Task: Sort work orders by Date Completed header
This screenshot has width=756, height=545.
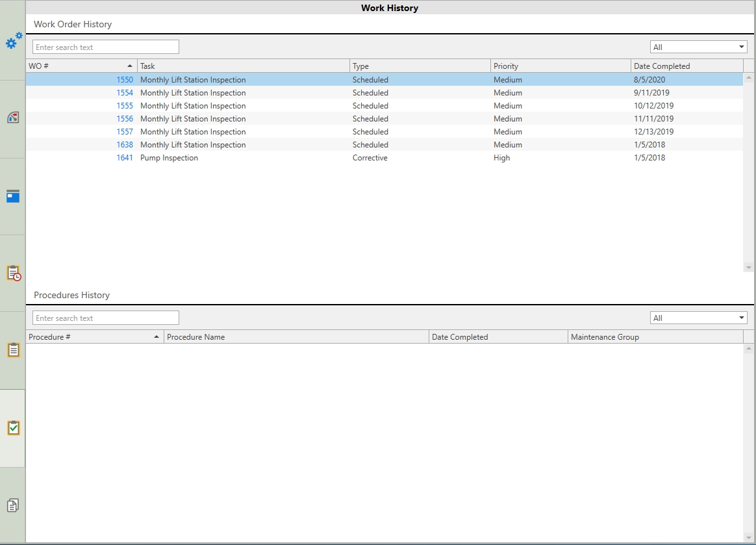Action: [x=687, y=66]
